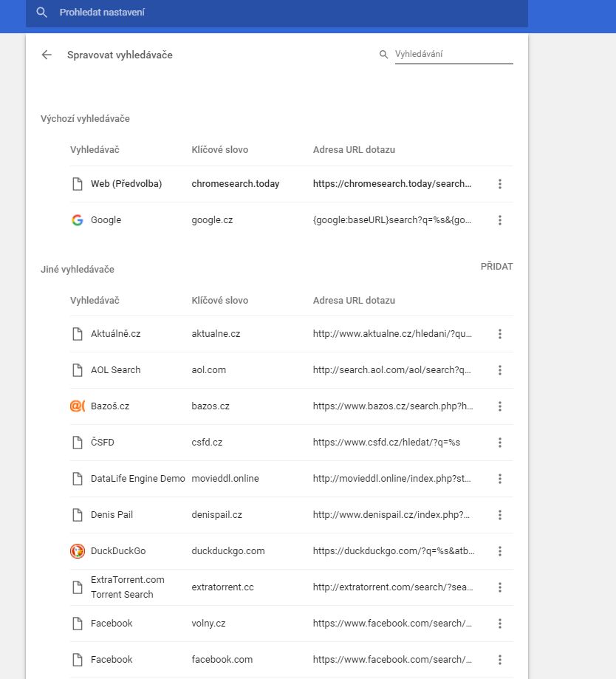Select the aol.com keyword cell
616x679 pixels.
click(208, 370)
